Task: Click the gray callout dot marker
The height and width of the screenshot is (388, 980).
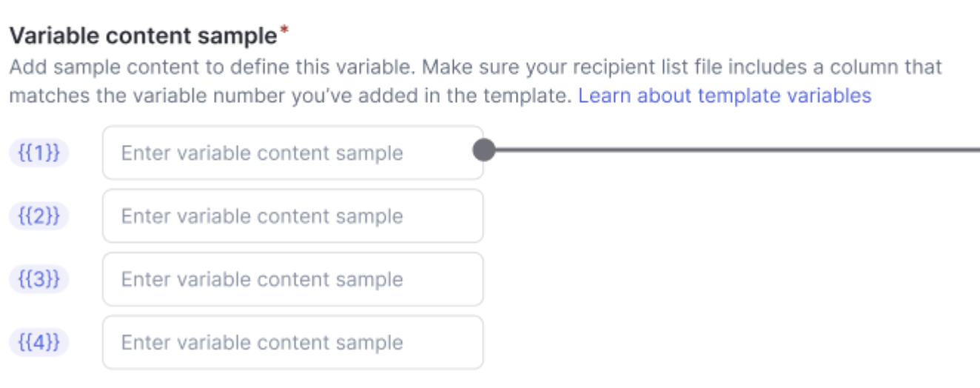Action: click(483, 150)
